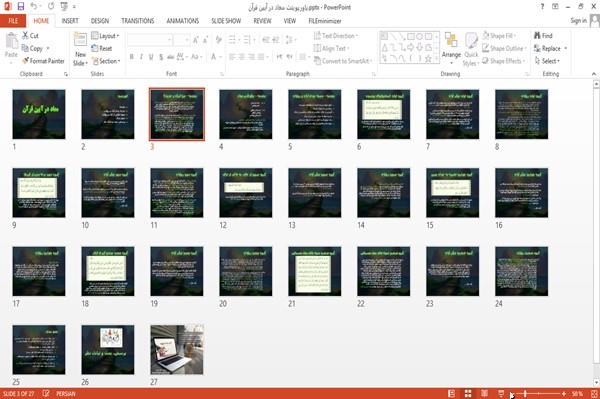The height and width of the screenshot is (399, 600).
Task: Click the Fit slide to window icon
Action: [x=594, y=394]
